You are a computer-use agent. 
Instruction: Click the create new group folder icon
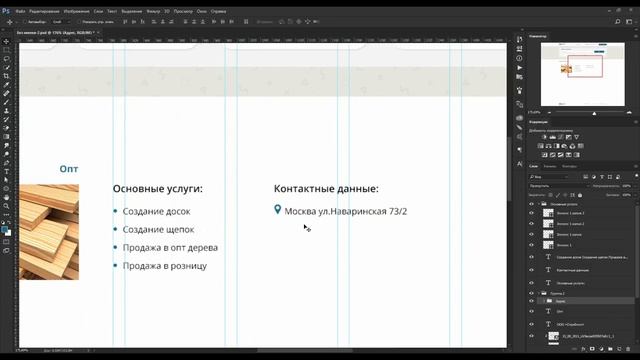610,349
